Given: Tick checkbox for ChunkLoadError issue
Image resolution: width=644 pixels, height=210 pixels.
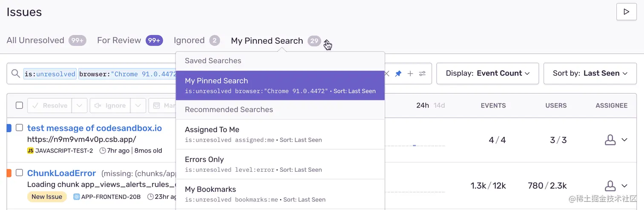Looking at the screenshot, I should [x=19, y=173].
